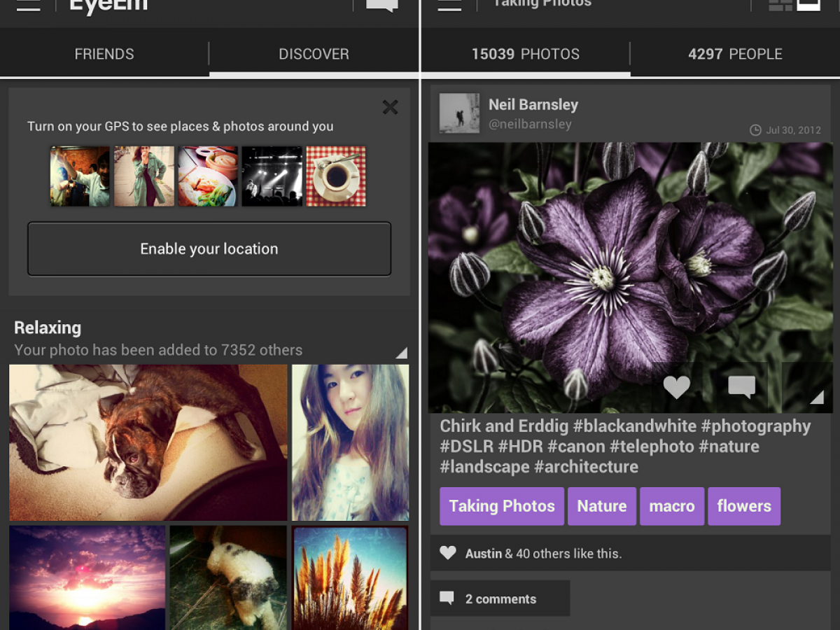Open the messages speech bubble icon
The image size is (840, 630).
(381, 6)
